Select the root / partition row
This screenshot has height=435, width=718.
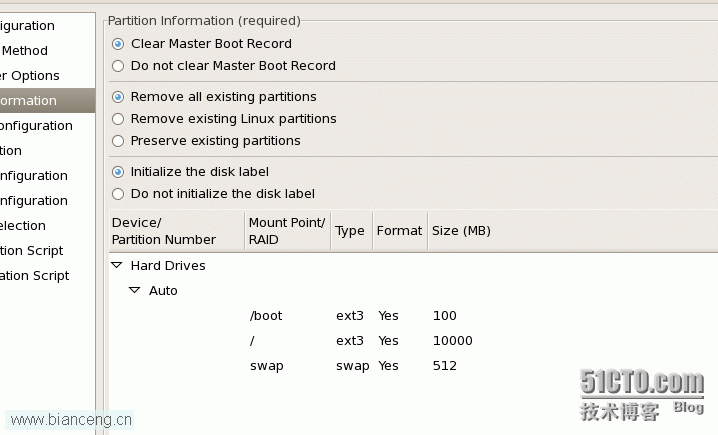tap(413, 341)
